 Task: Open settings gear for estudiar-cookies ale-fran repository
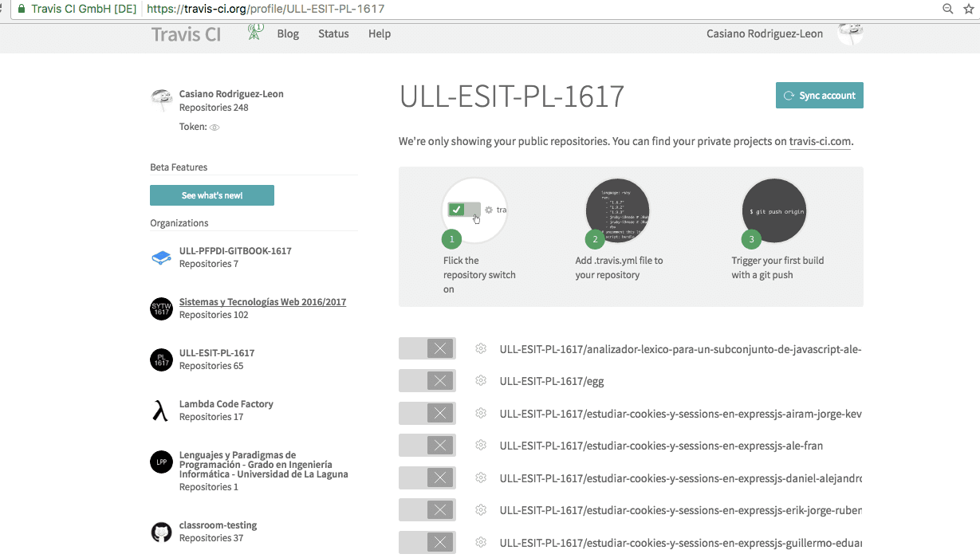481,446
